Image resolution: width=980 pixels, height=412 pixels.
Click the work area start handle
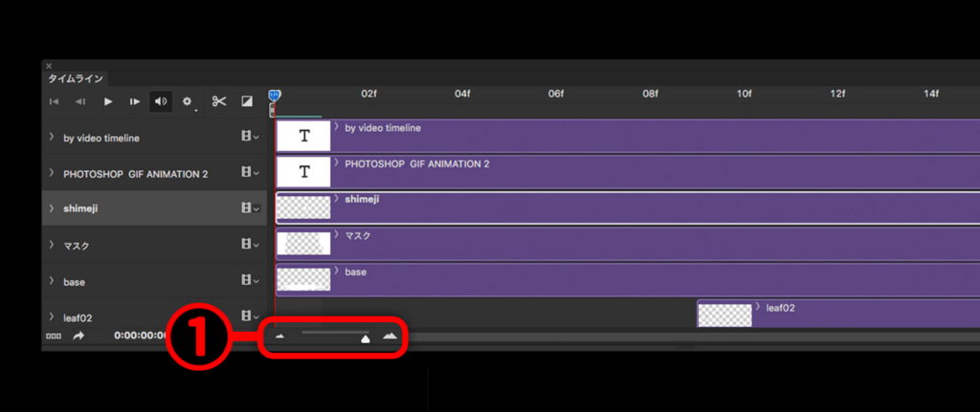pos(273,111)
